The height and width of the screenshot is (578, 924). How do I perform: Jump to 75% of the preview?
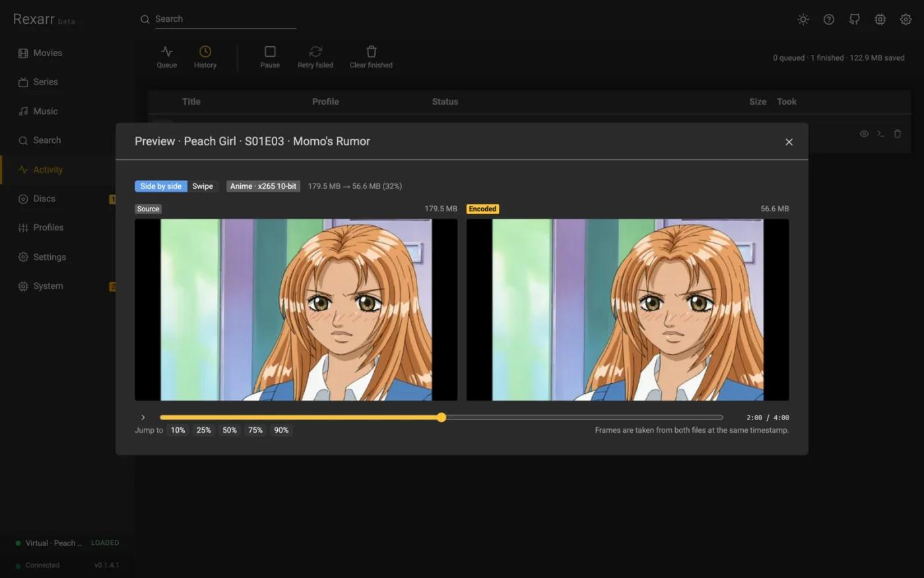coord(255,430)
